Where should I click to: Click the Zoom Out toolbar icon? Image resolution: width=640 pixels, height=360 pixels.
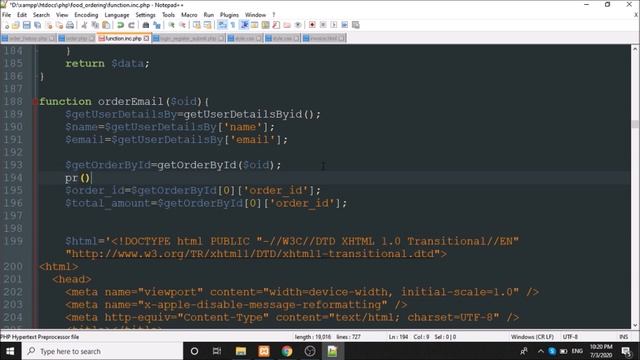click(x=182, y=25)
